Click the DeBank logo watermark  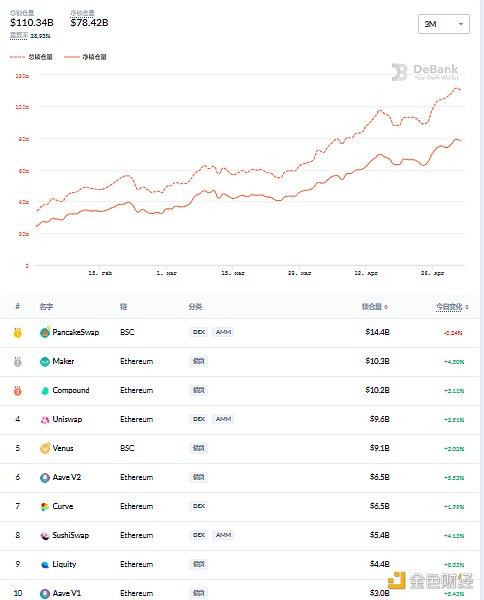click(425, 72)
